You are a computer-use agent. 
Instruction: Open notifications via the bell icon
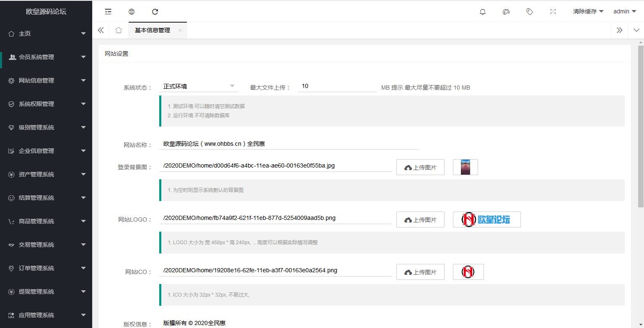pos(482,11)
